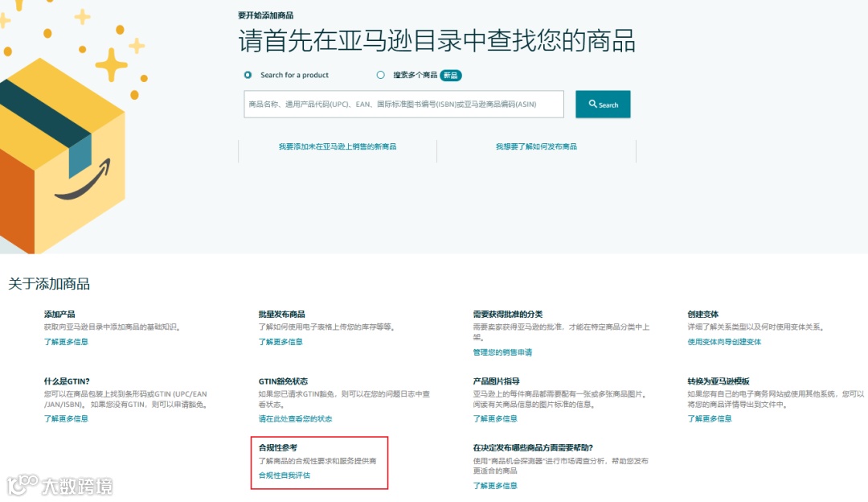This screenshot has height=502, width=868.
Task: Click the 新品 badge next to 搜索多个商品
Action: point(451,76)
